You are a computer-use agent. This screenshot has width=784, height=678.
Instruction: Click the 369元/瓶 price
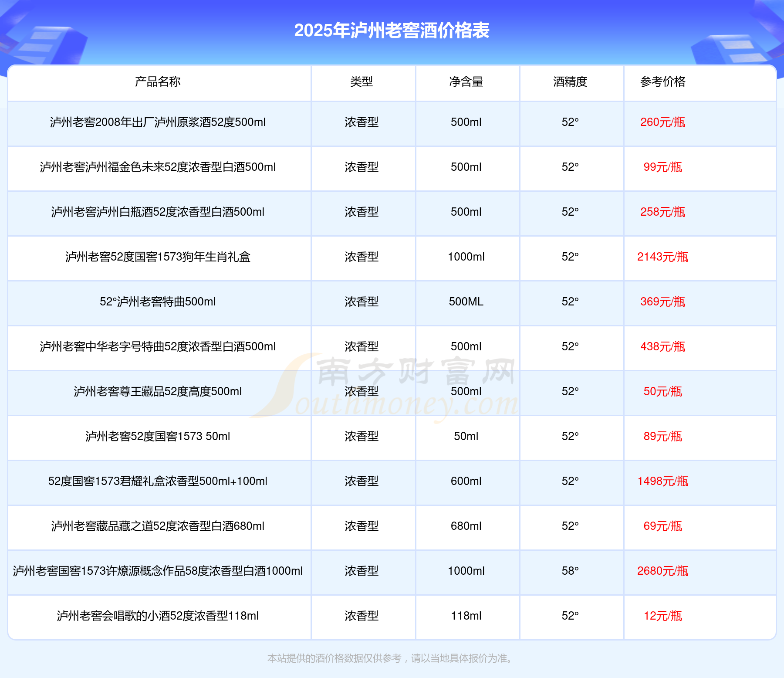[x=663, y=302]
